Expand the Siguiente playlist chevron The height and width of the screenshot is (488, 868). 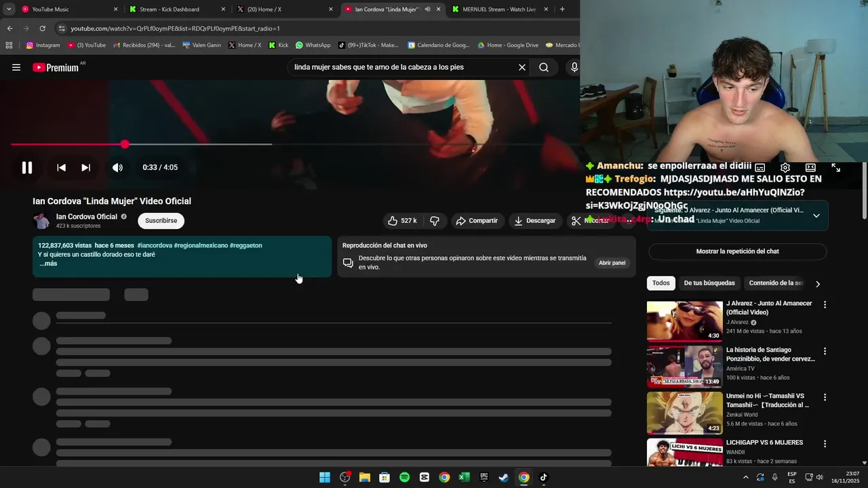(816, 216)
